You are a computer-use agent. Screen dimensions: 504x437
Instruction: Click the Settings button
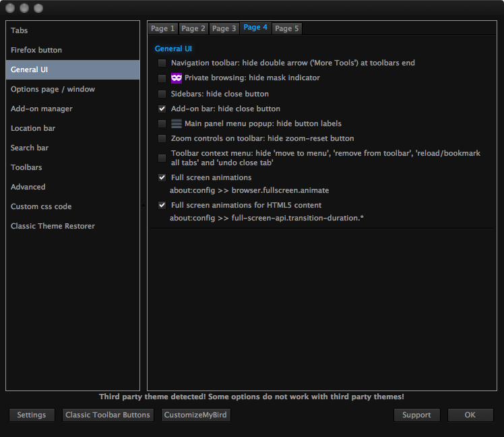(32, 415)
